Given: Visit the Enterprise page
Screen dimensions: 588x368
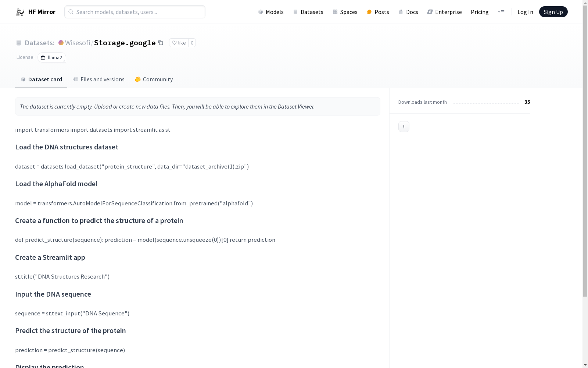Looking at the screenshot, I should pyautogui.click(x=445, y=12).
